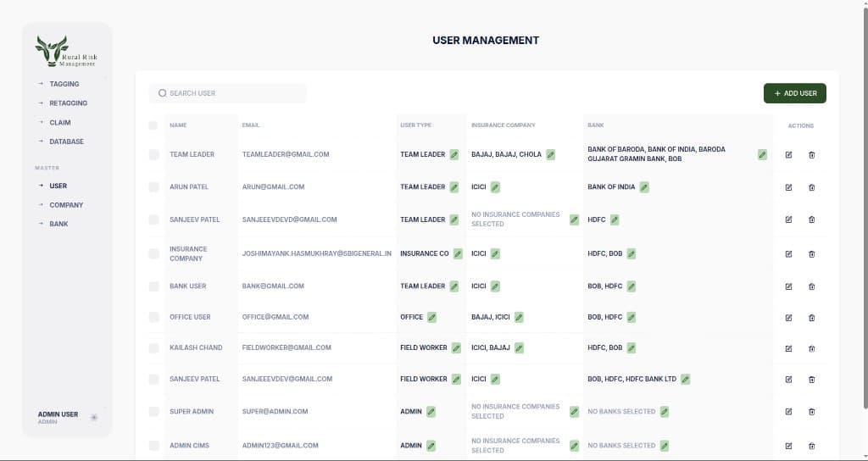Select the Office User row checkbox

[154, 317]
